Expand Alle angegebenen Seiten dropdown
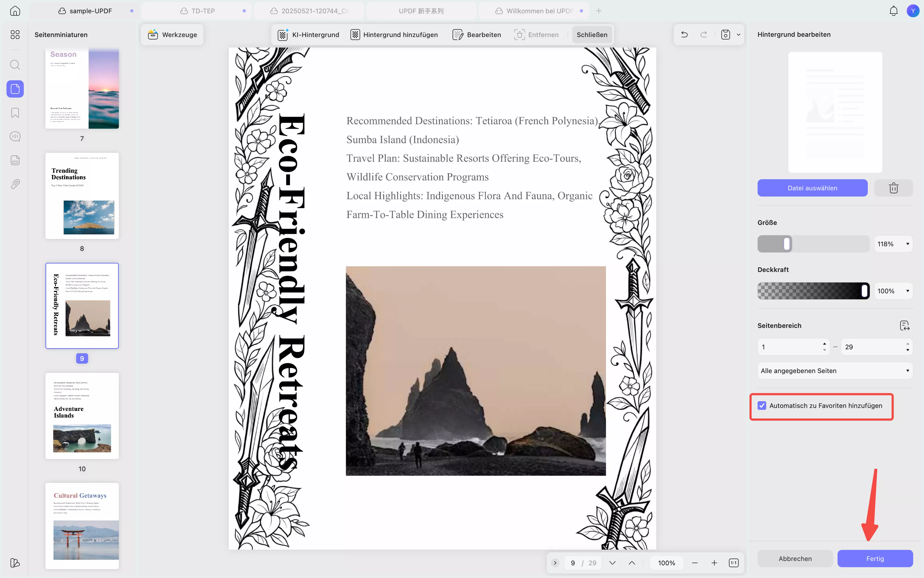The image size is (924, 578). click(x=835, y=371)
